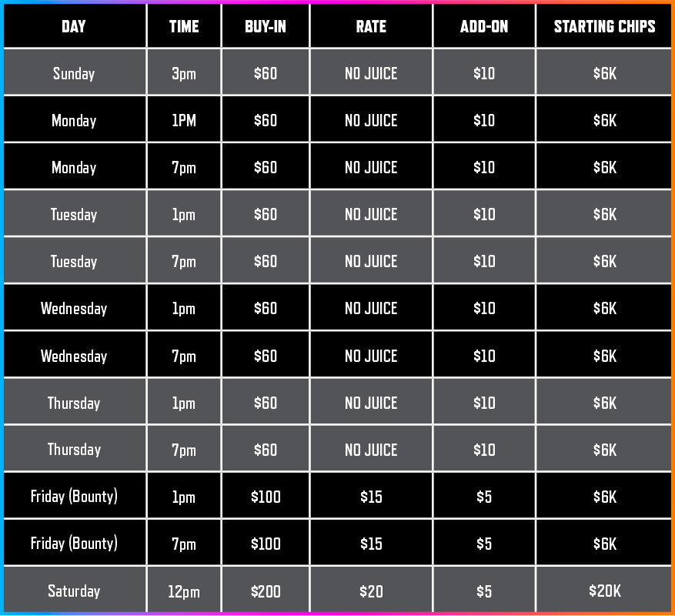Screen dimensions: 675x616
Task: Click the BUY-IN column header
Action: (x=266, y=26)
